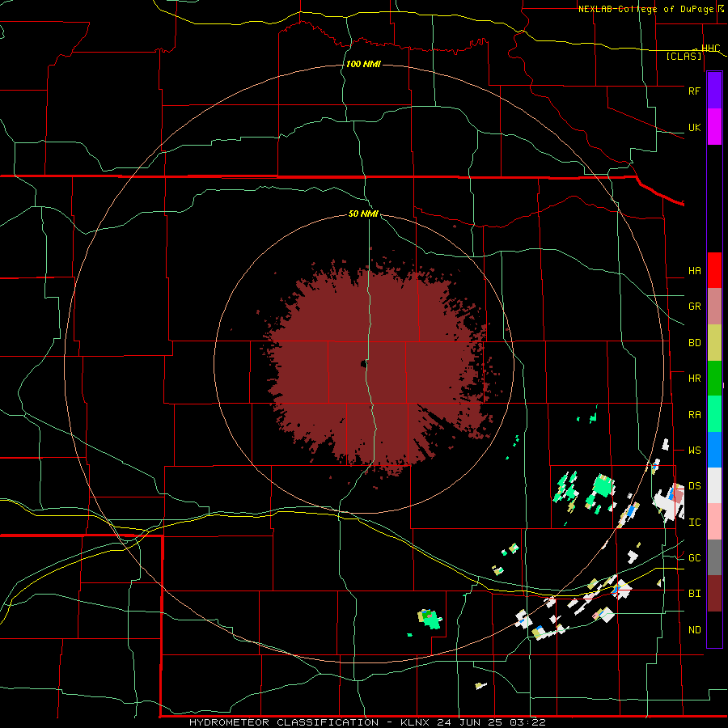Click the UK legend label text
Screen dimensions: 728x728
coord(694,127)
